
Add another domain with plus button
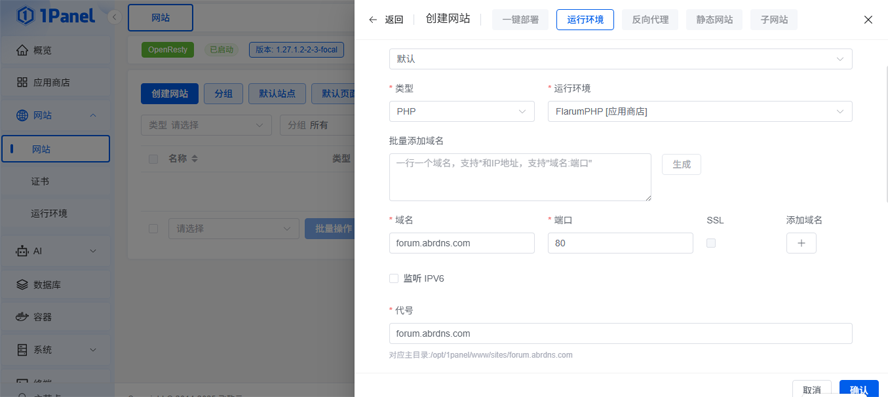pos(801,243)
